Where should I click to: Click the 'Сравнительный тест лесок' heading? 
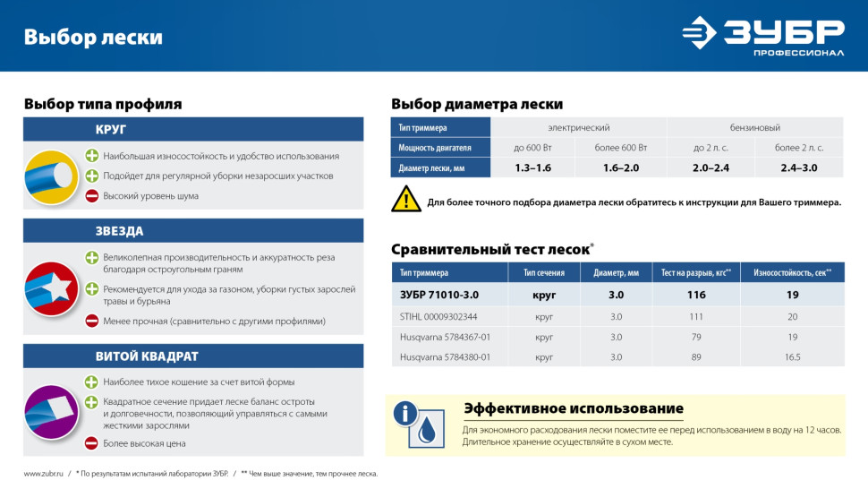pos(493,249)
